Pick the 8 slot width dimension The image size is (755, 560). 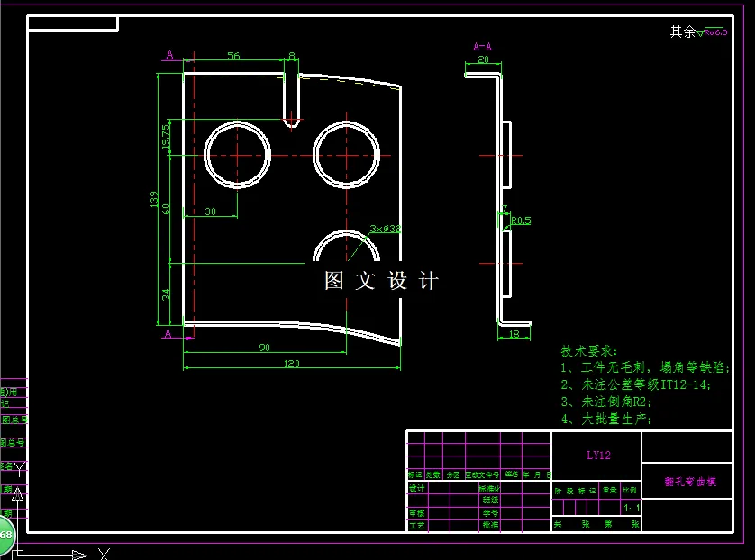pyautogui.click(x=291, y=56)
